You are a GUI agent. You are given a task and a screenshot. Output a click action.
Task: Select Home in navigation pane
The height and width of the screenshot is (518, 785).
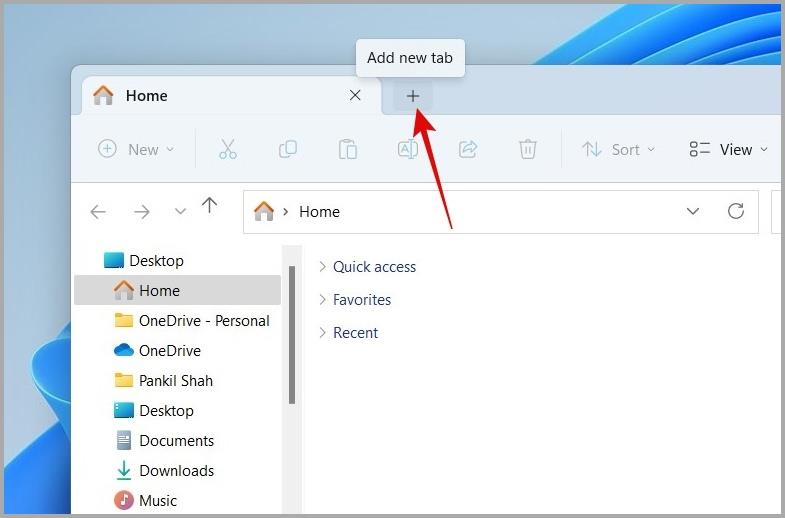click(x=178, y=290)
